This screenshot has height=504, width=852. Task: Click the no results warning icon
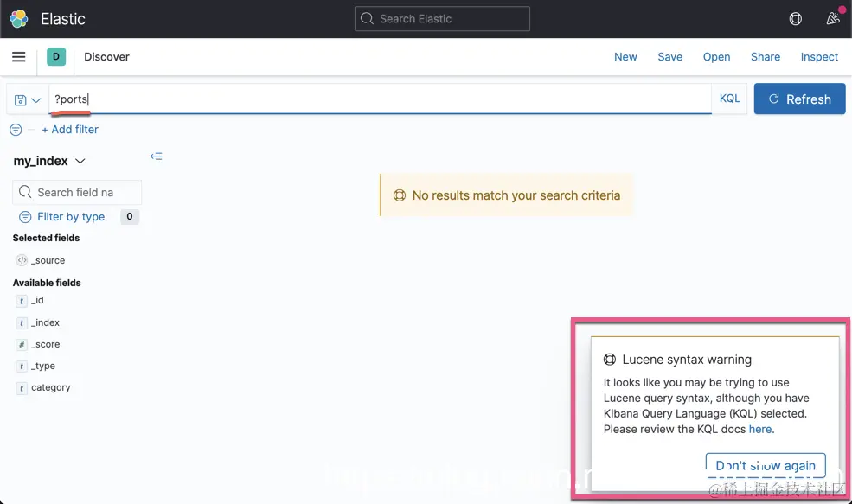pyautogui.click(x=400, y=195)
